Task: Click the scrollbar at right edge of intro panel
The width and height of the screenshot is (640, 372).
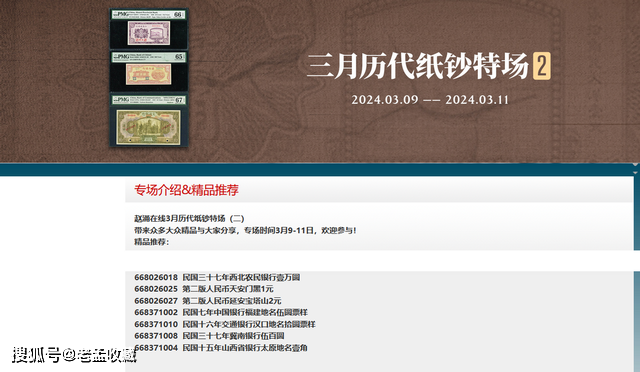Action: 637,213
